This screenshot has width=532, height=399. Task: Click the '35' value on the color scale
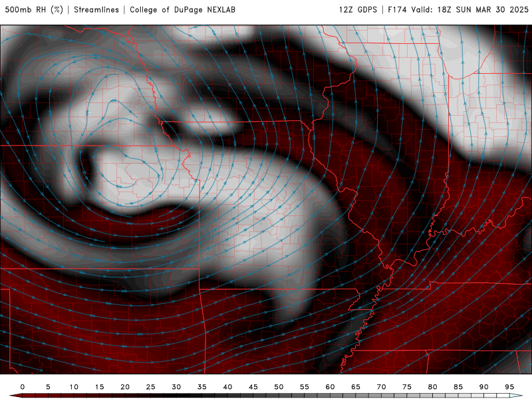point(202,387)
